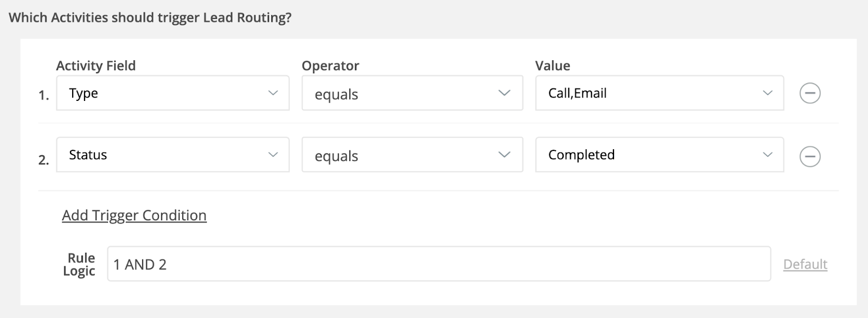Click the Activity Field column label
This screenshot has width=868, height=318.
(x=96, y=66)
